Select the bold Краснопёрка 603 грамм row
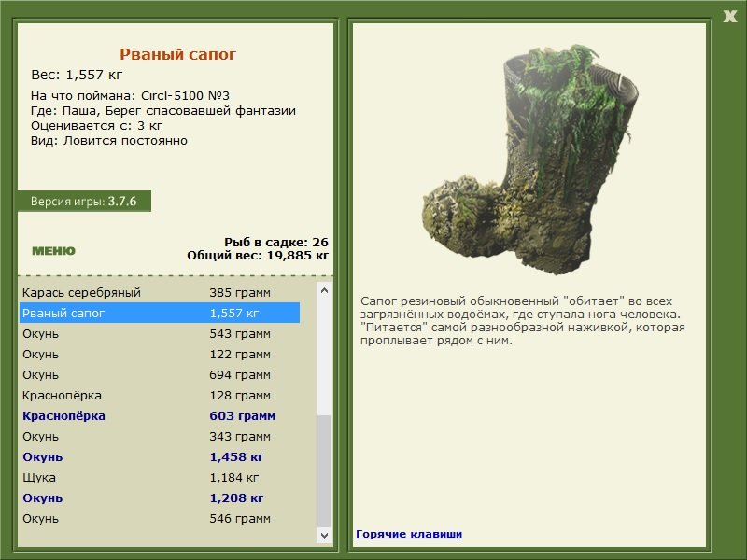 (x=160, y=415)
